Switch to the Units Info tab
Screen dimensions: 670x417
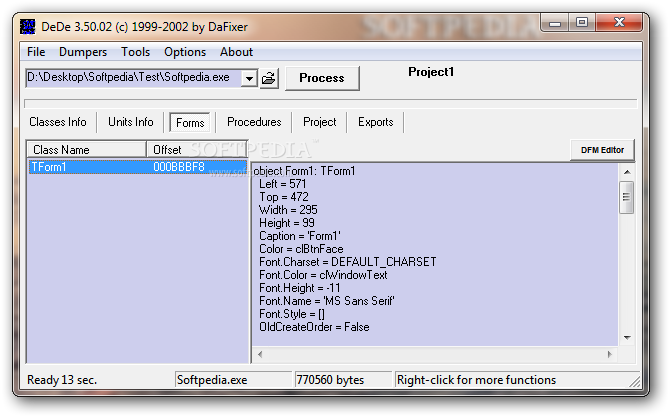(131, 122)
